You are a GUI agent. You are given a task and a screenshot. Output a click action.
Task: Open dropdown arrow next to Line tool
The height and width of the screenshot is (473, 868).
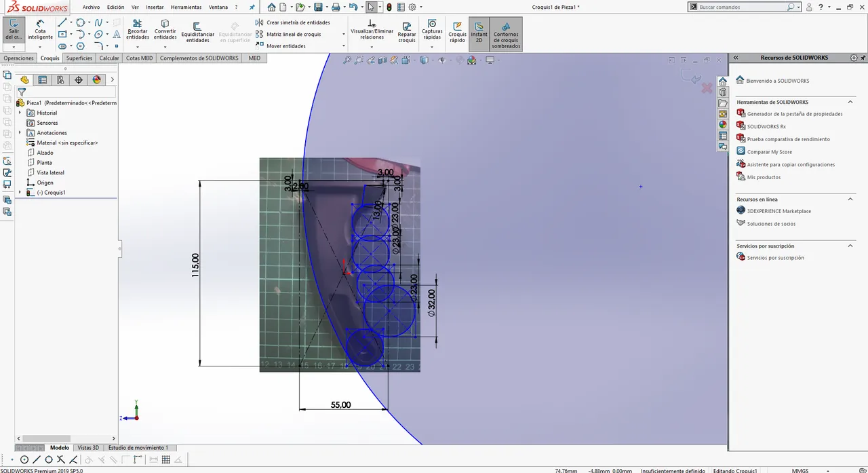coord(70,22)
